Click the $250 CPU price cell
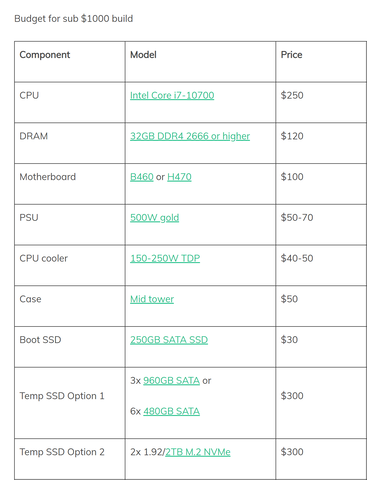Screen dimensions: 367x480 pos(321,102)
